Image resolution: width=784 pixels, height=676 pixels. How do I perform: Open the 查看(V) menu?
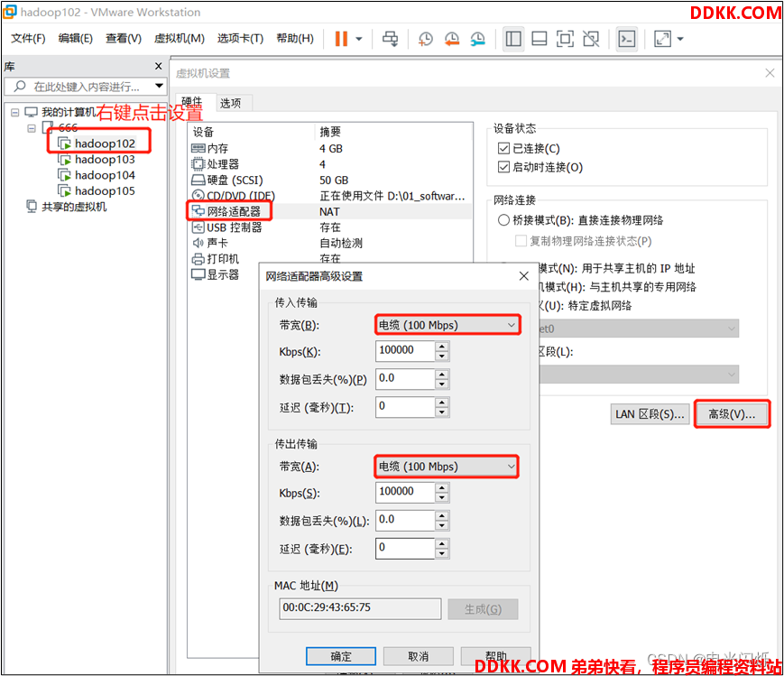tap(124, 39)
